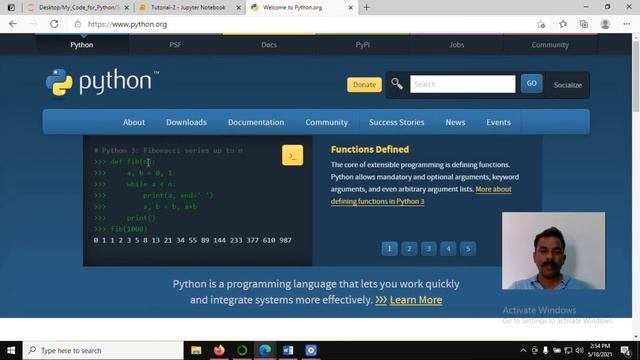
Task: Expand the Socialize menu
Action: click(567, 85)
